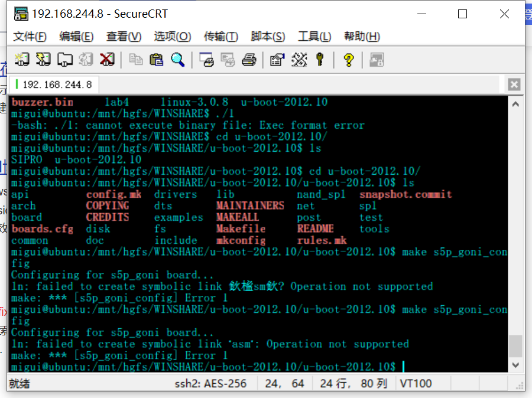532x398 pixels.
Task: Open the 传输(T) menu
Action: tap(220, 36)
